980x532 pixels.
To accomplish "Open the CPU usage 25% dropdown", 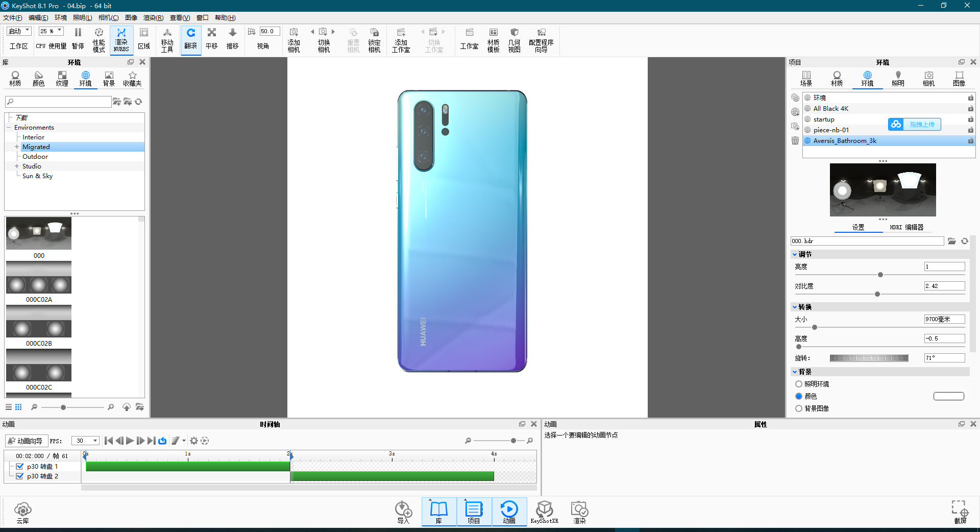I will [51, 31].
